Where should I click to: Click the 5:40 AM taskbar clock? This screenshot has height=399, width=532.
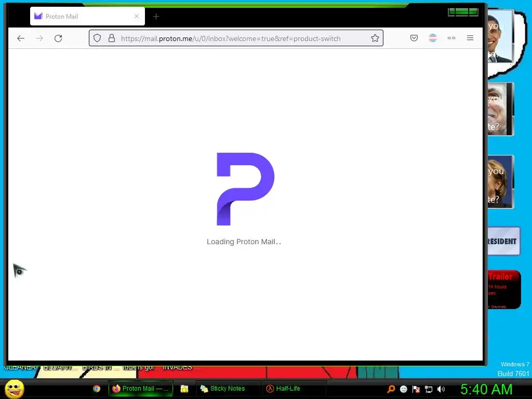click(486, 389)
